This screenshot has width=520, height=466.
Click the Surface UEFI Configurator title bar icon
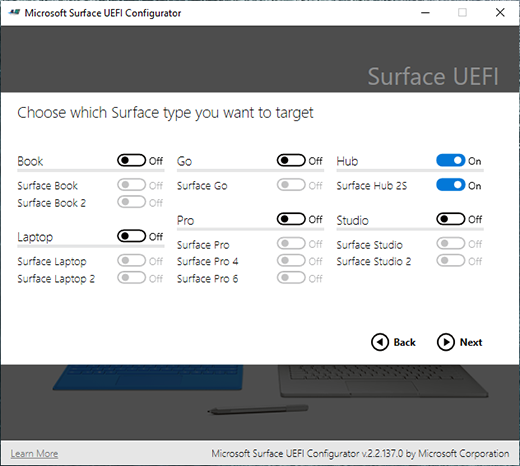pos(14,13)
